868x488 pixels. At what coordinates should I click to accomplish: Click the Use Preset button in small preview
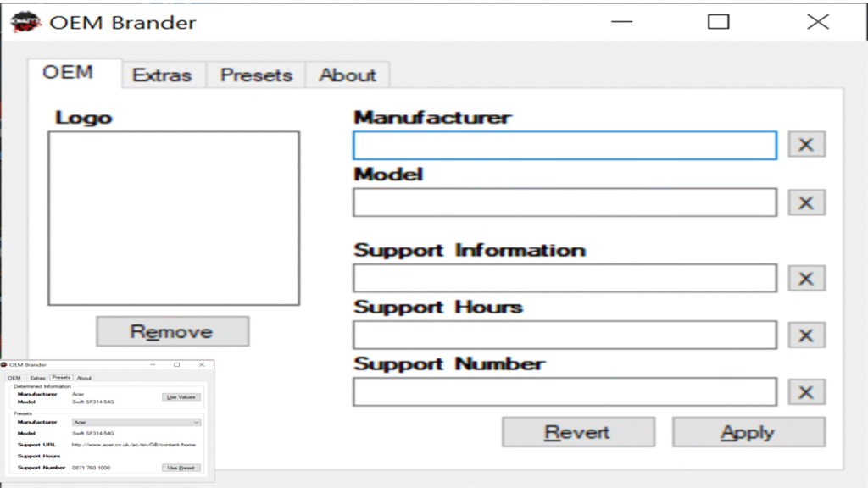(x=181, y=468)
